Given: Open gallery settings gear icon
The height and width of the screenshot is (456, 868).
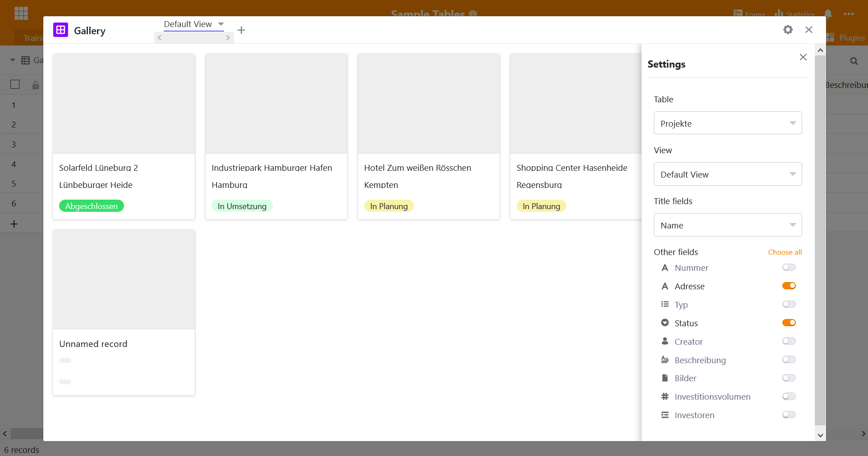Looking at the screenshot, I should [x=788, y=30].
